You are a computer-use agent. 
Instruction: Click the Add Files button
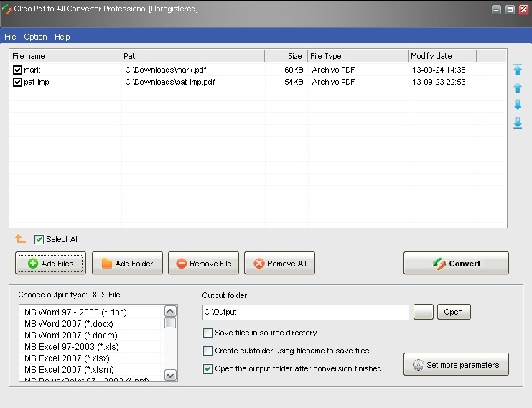(x=50, y=263)
